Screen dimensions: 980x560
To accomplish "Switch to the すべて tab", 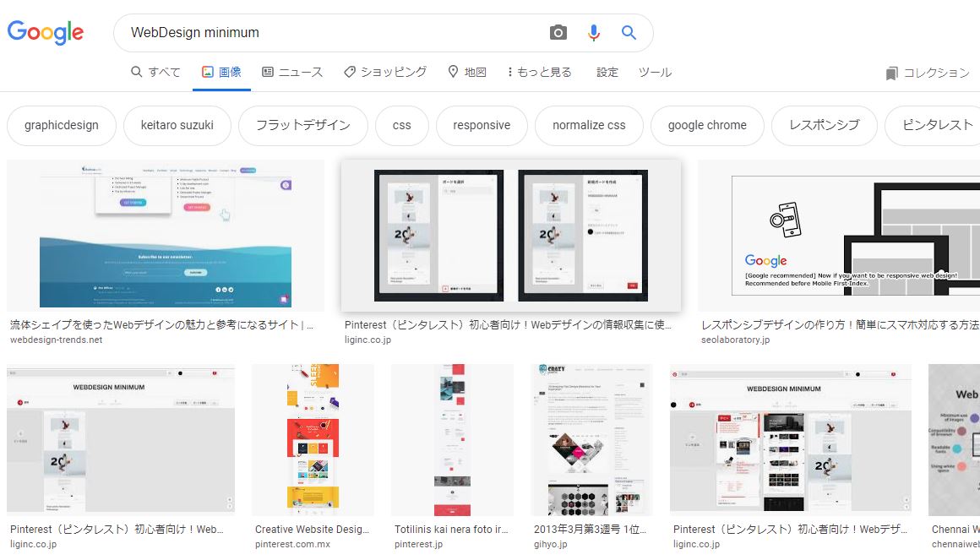I will [155, 72].
